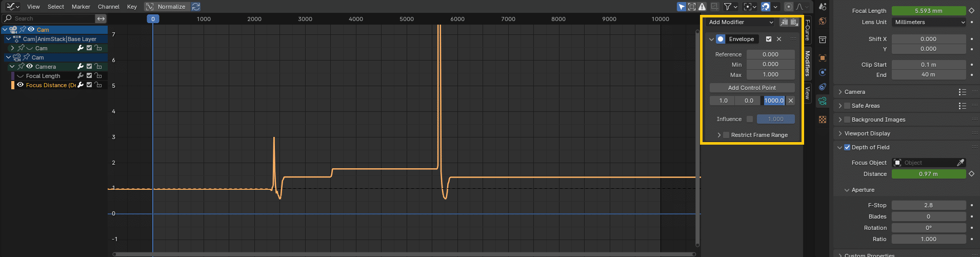
Task: Click the Max value field in Envelope
Action: pyautogui.click(x=770, y=74)
